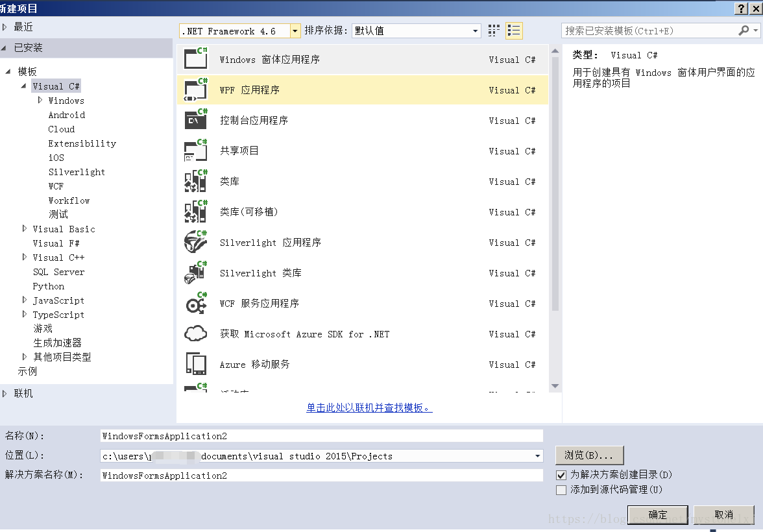This screenshot has width=763, height=532.
Task: Click the search magnifier icon
Action: tap(743, 30)
